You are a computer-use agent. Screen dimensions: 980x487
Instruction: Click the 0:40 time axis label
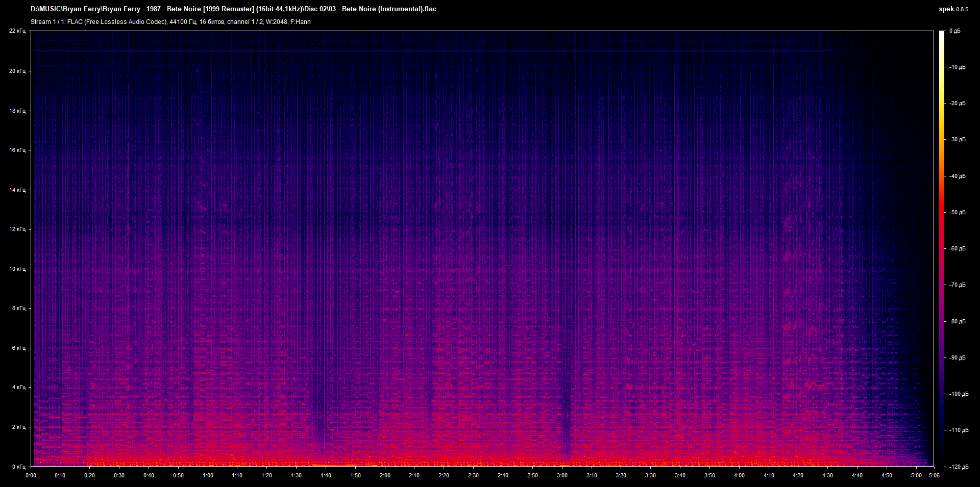(x=149, y=475)
